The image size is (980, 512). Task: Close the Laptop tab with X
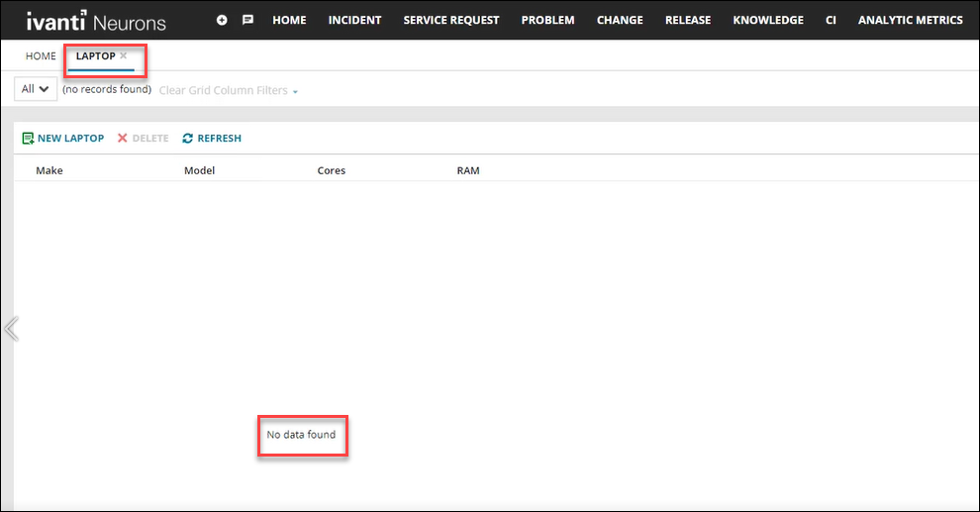coord(124,56)
